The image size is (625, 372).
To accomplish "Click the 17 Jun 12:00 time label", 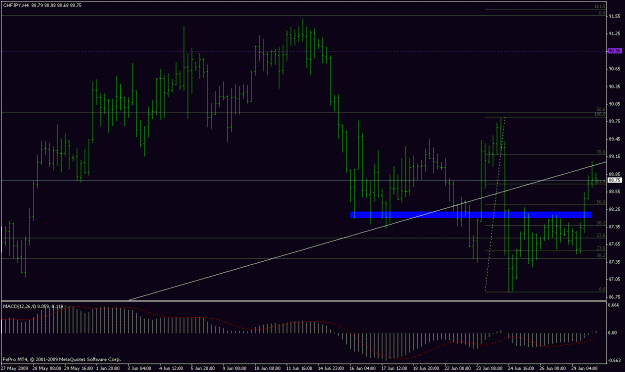I will [x=394, y=368].
